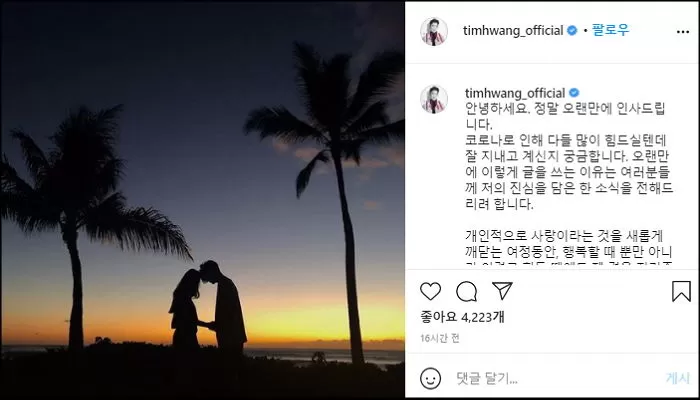Open comments via speech bubble icon
Image resolution: width=700 pixels, height=400 pixels.
(467, 292)
